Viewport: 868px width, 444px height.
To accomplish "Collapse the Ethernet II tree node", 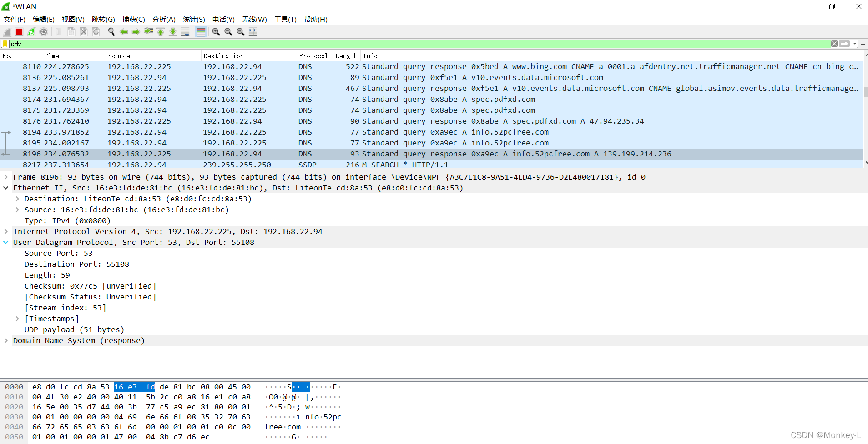I will click(6, 188).
